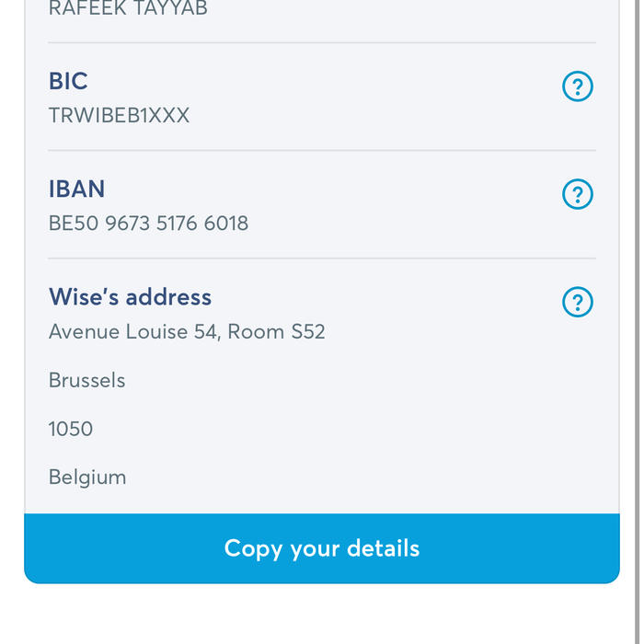Image resolution: width=644 pixels, height=644 pixels.
Task: Click the divider line above Wise's address
Action: tap(322, 259)
